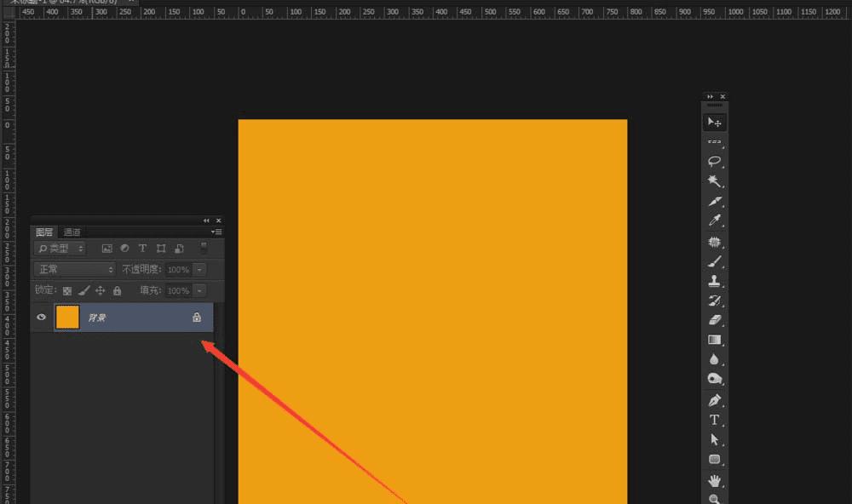The height and width of the screenshot is (504, 852).
Task: Toggle lock all icon next to 锁定
Action: pyautogui.click(x=117, y=291)
